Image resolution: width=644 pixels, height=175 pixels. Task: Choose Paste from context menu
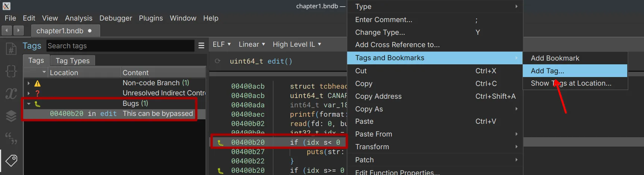[435, 122]
